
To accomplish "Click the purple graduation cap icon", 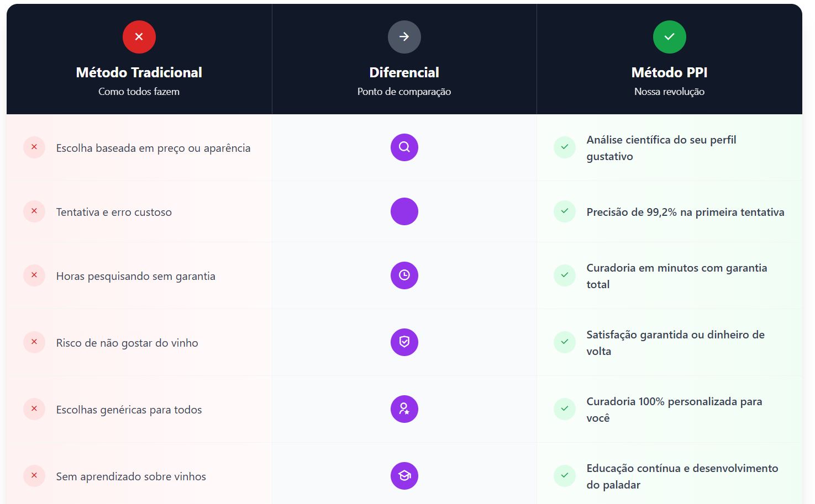I will point(404,476).
